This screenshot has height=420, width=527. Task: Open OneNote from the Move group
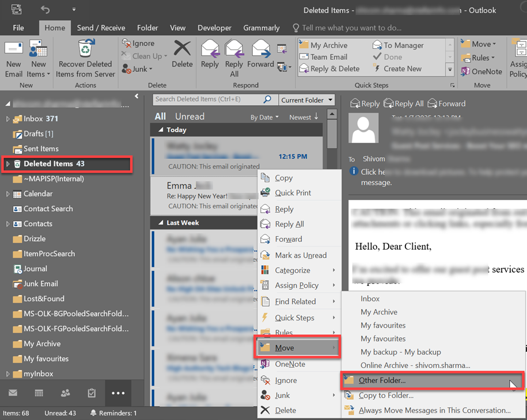pos(481,71)
